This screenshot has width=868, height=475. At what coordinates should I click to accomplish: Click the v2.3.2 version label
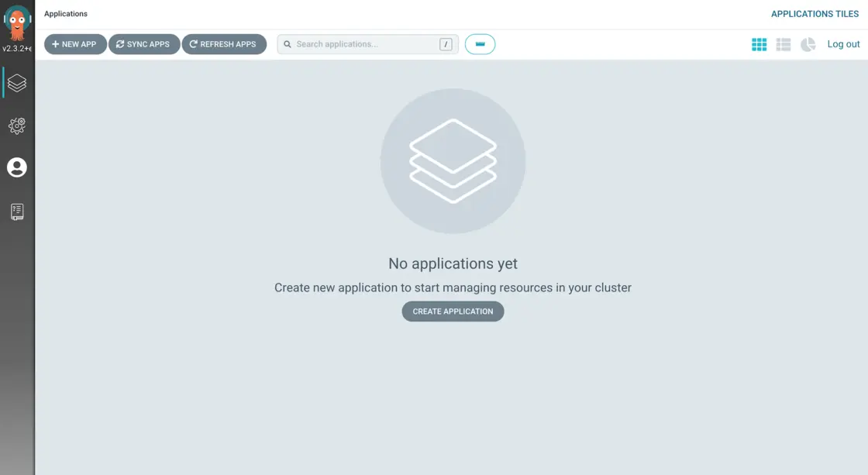pos(17,49)
